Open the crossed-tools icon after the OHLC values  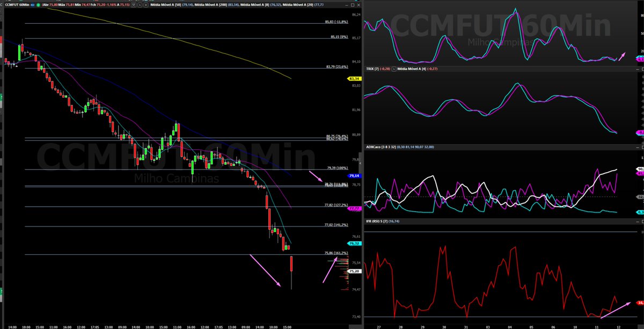(134, 5)
